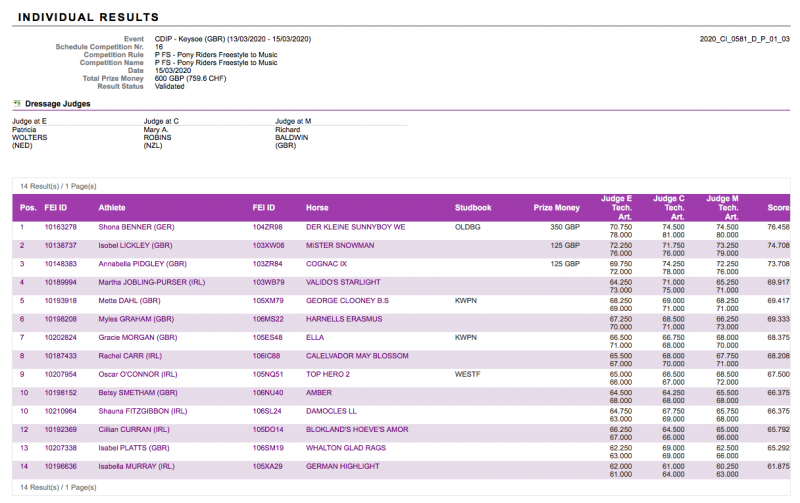Open athlete Shona BENNER (GER)
800x503 pixels.
click(136, 227)
